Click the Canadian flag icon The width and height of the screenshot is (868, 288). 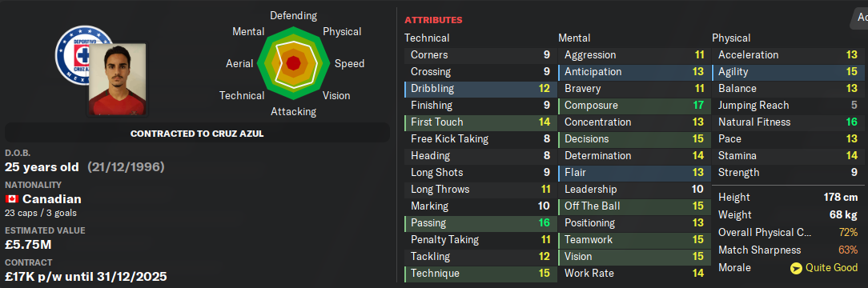[12, 199]
